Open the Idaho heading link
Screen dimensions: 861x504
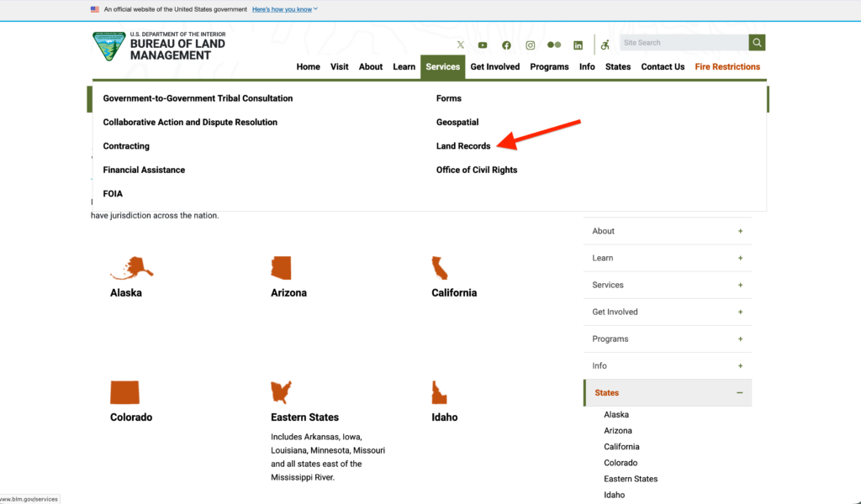coord(444,417)
